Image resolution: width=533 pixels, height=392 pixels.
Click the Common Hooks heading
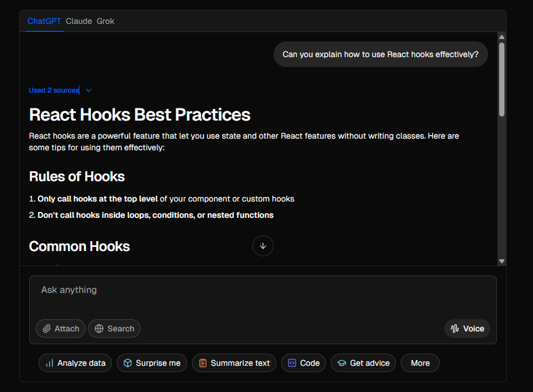tap(79, 246)
